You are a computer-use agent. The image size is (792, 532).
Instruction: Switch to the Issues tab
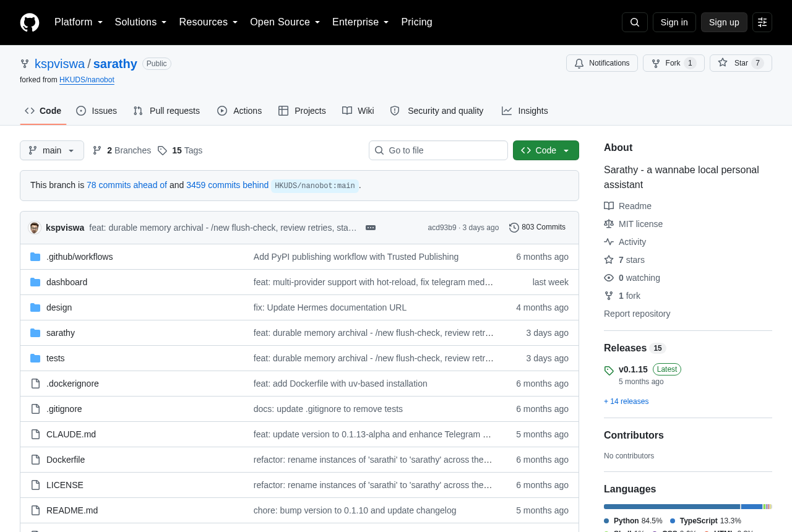pos(97,111)
